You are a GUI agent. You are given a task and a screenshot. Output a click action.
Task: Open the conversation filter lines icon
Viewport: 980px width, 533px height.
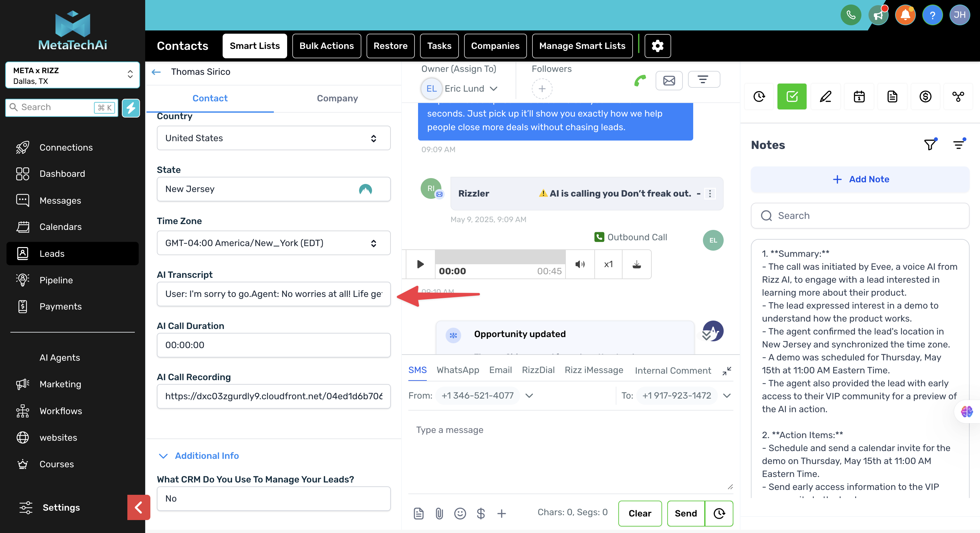point(704,79)
